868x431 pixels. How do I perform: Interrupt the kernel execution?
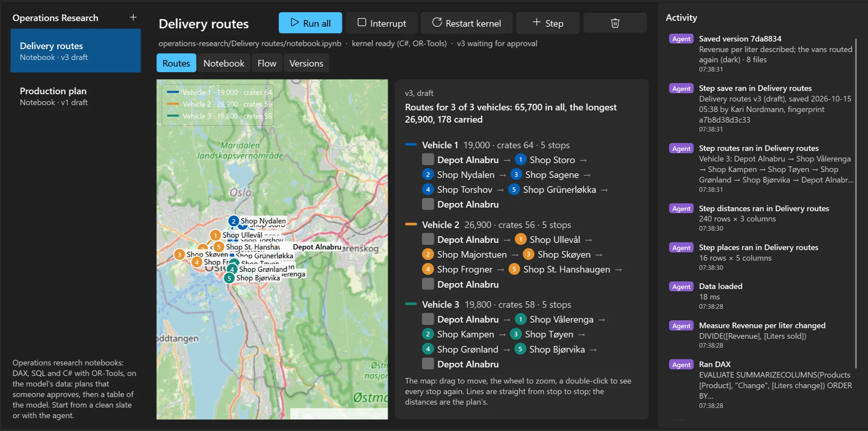coord(382,23)
